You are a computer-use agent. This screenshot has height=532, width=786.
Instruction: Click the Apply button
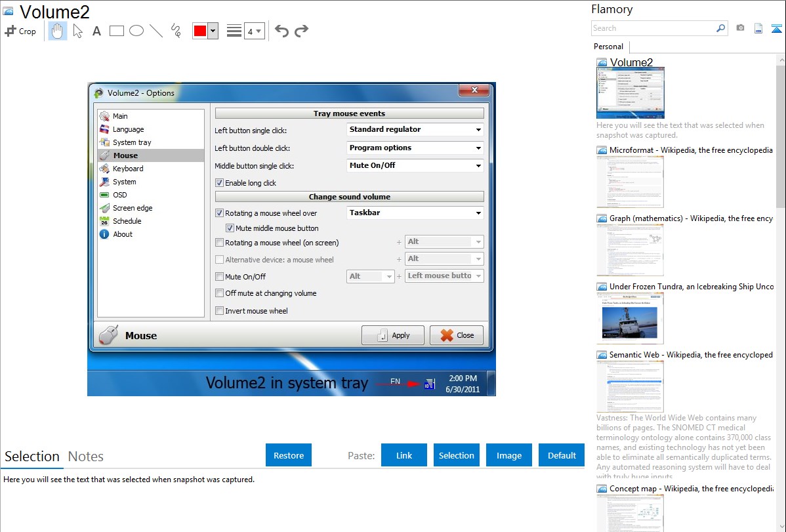pos(392,335)
